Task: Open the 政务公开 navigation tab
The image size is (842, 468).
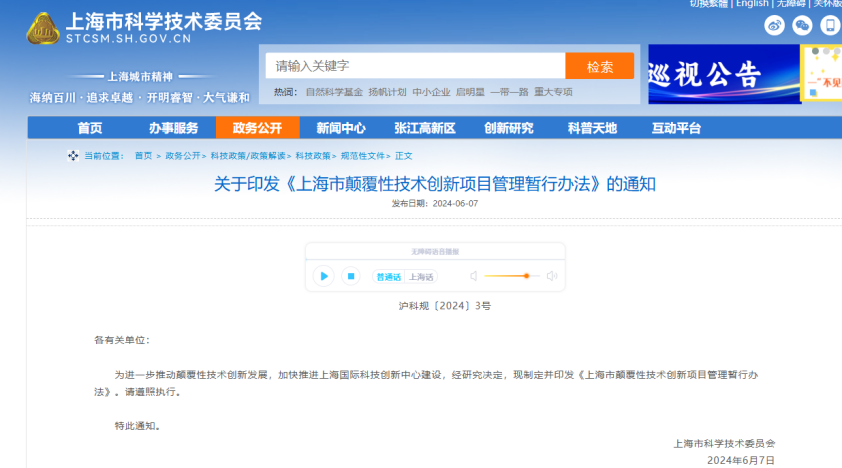Action: point(257,128)
